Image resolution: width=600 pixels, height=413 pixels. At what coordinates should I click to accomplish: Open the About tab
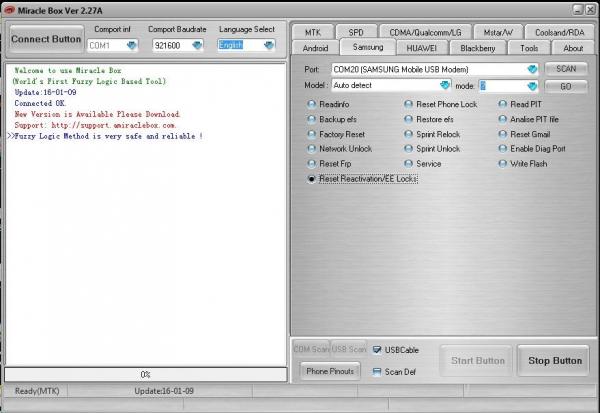573,48
